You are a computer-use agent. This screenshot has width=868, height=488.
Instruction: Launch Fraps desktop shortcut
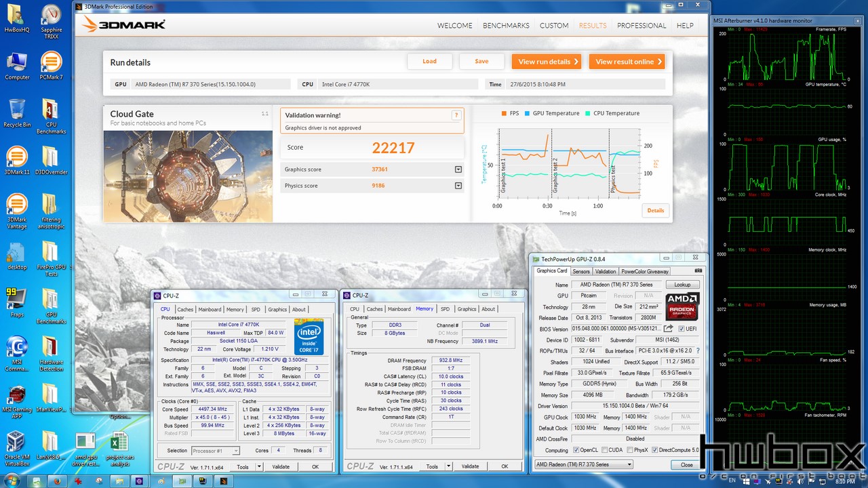16,303
